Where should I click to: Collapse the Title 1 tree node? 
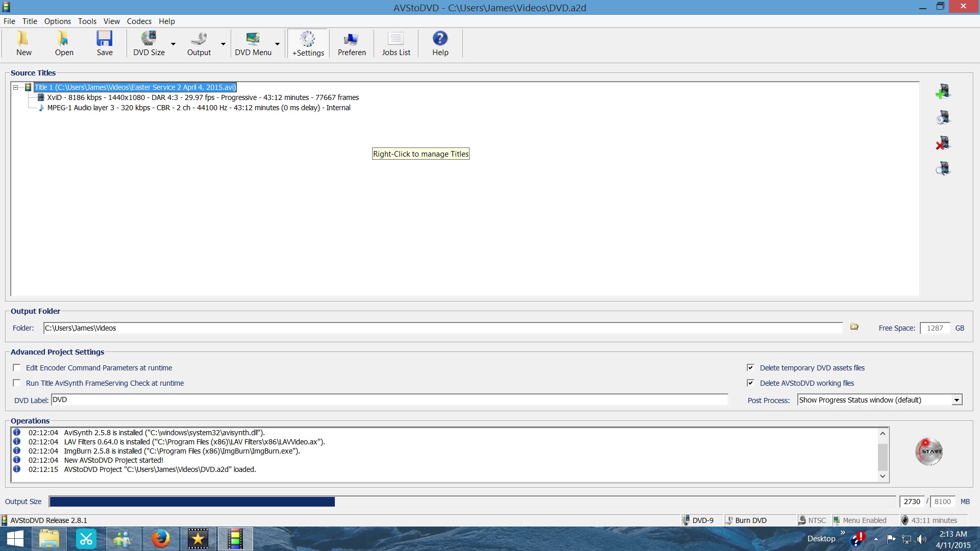(x=16, y=87)
